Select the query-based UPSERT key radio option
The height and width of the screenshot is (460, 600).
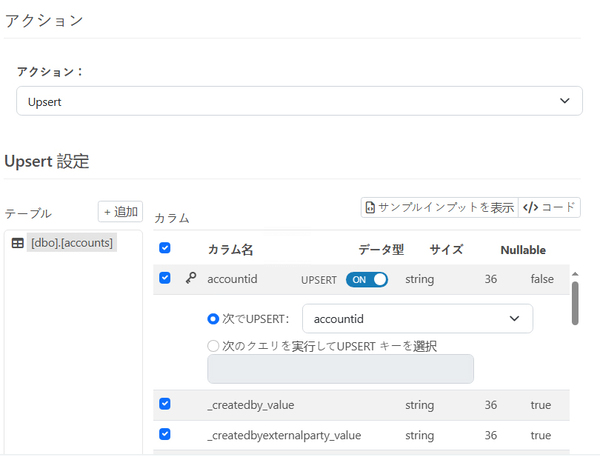tap(213, 346)
